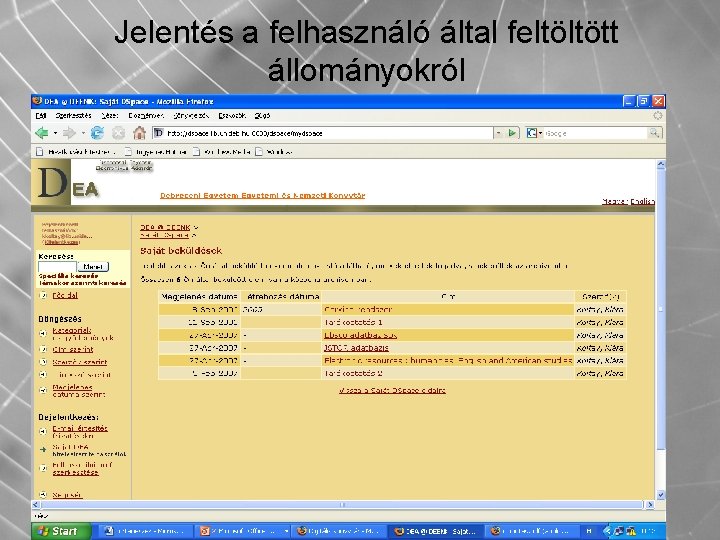This screenshot has height=540, width=720.
Task: Click the DEA @ DEENK Firefox taskbar button
Action: click(435, 531)
